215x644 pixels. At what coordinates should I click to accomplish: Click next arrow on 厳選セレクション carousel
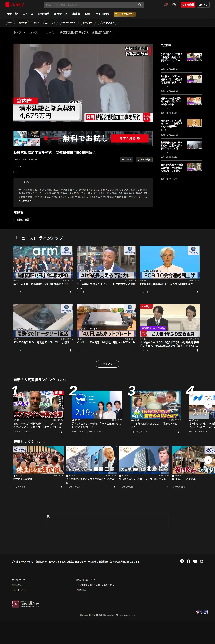[208, 460]
